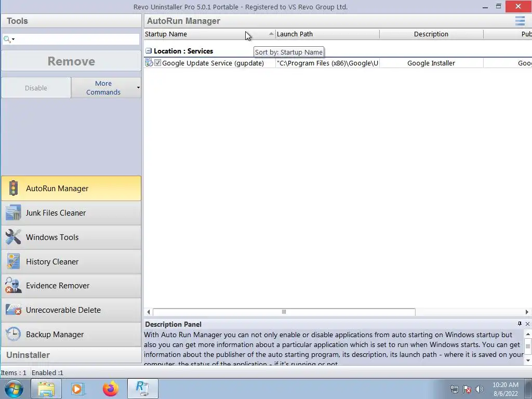Click the Items : 1 status entry

tap(14, 373)
